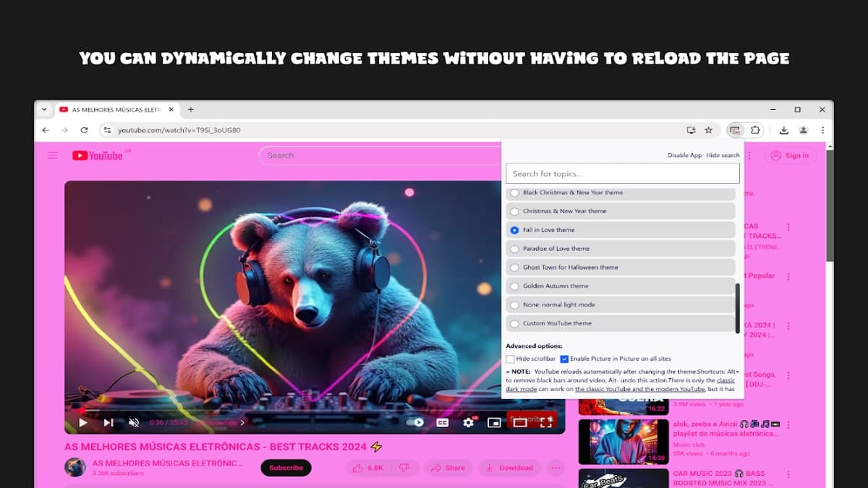The height and width of the screenshot is (488, 868).
Task: Select None: normal light mode
Action: pos(620,305)
